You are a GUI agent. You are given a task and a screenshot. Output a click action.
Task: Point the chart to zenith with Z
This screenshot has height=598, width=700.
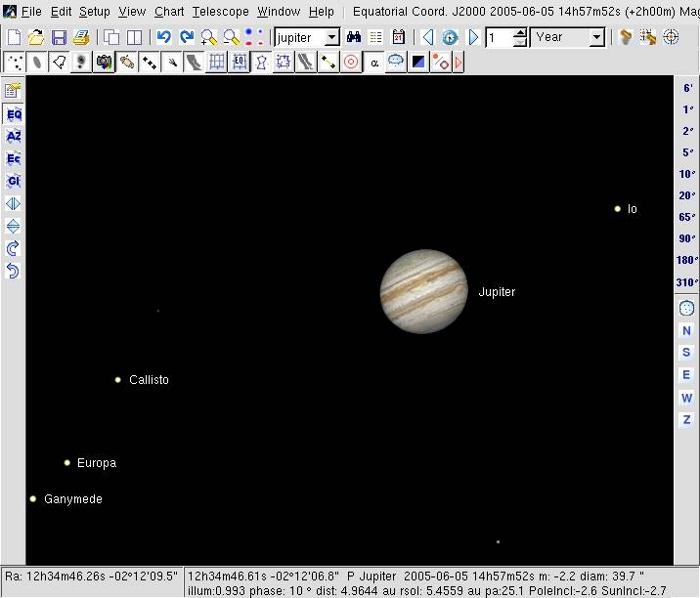pos(686,419)
